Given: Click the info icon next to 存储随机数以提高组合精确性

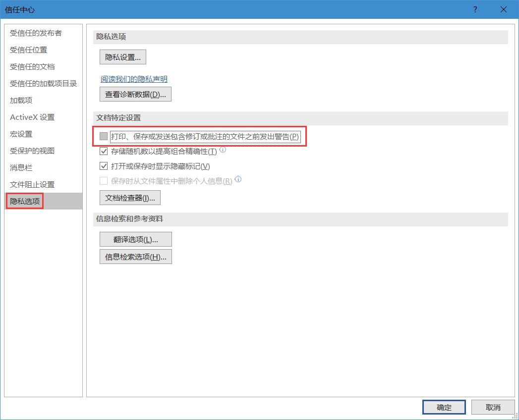Looking at the screenshot, I should [x=223, y=150].
